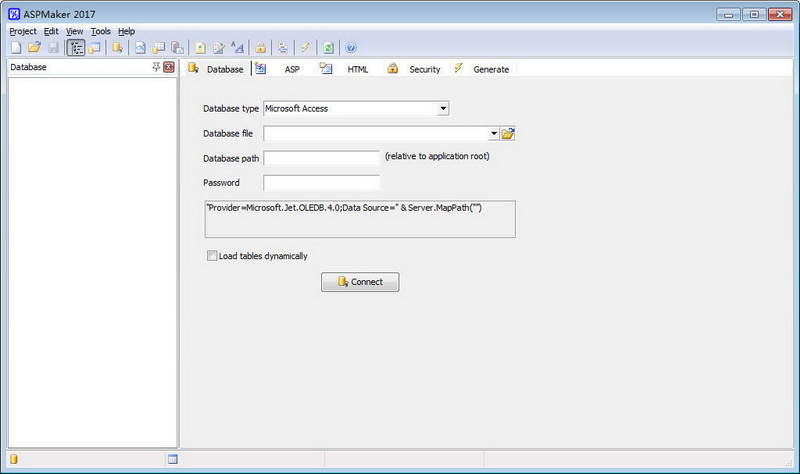This screenshot has width=800, height=474.
Task: Click the database table grid toolbar icon
Action: pos(159,48)
